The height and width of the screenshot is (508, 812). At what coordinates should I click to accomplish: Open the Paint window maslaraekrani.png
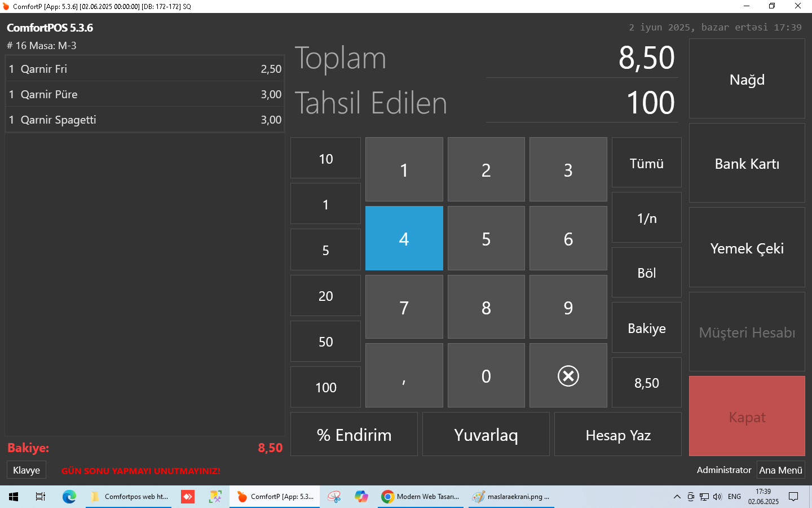tap(511, 497)
